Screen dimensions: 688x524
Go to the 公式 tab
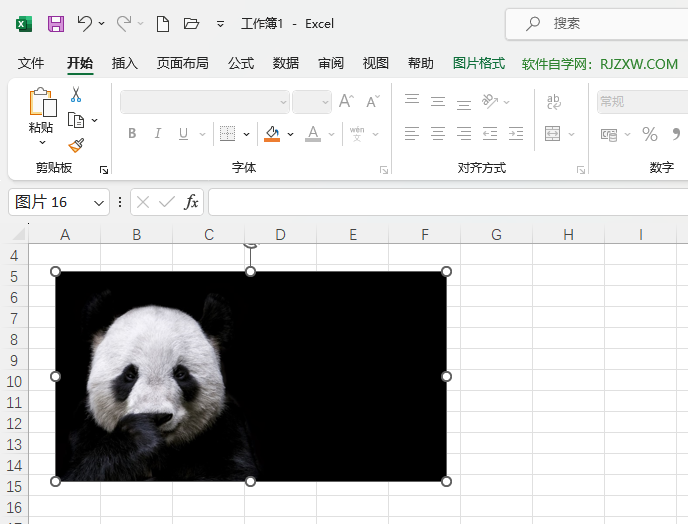point(241,64)
